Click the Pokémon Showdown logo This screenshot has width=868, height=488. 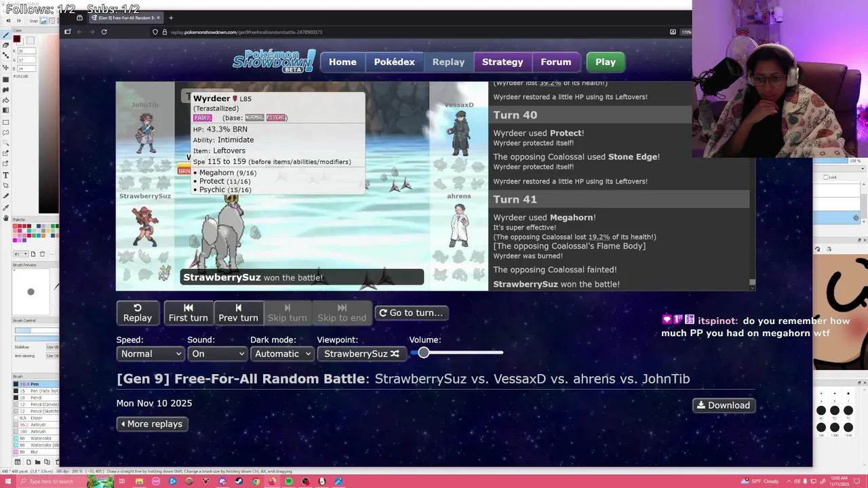273,61
